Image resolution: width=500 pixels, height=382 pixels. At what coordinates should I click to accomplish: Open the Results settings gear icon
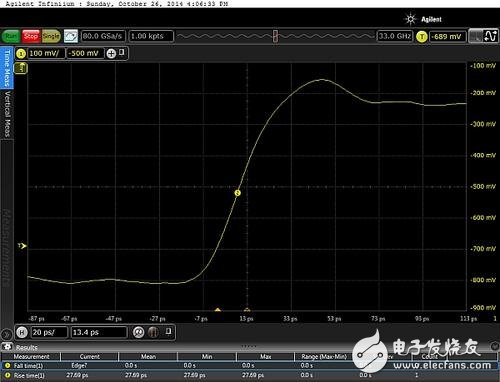[7, 347]
